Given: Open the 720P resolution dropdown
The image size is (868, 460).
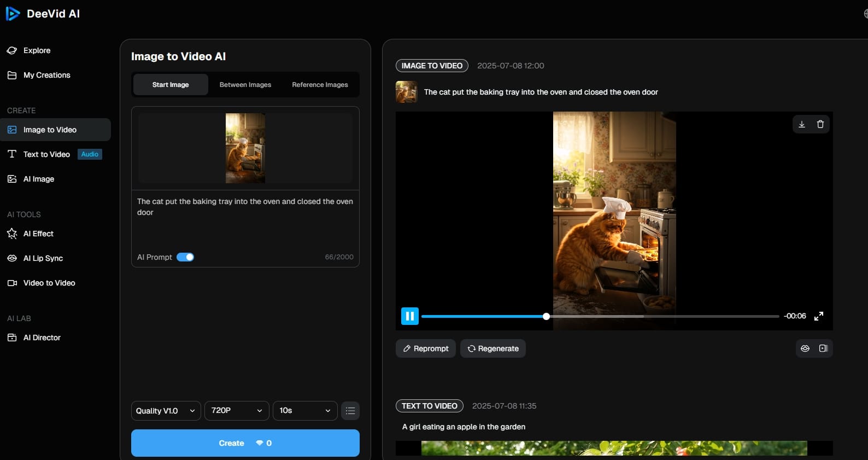Looking at the screenshot, I should [237, 411].
